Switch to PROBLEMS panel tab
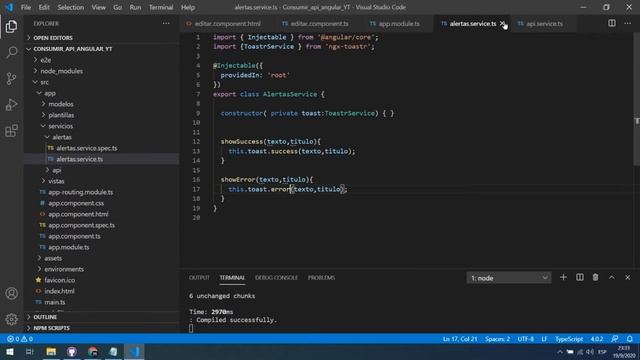The width and height of the screenshot is (640, 360). point(321,278)
